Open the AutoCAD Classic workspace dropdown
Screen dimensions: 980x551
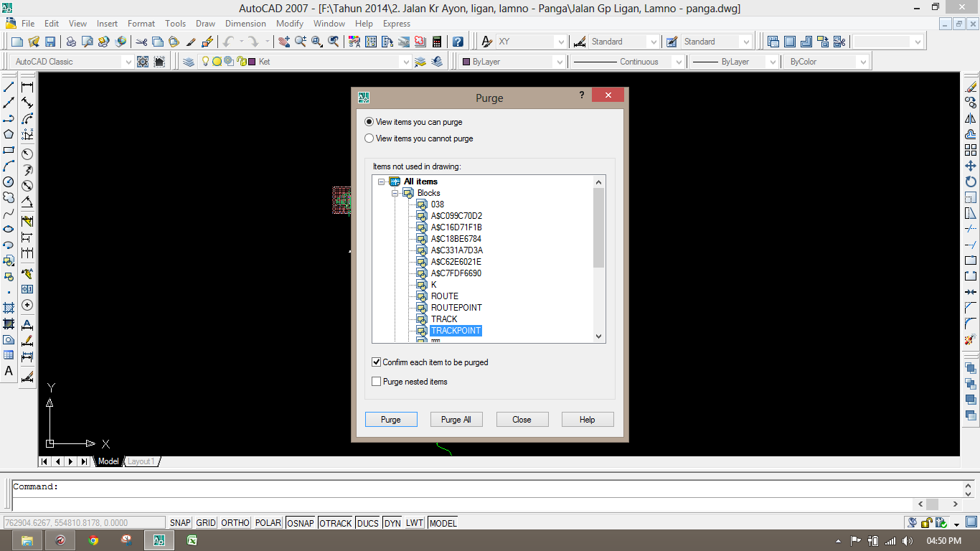tap(128, 62)
